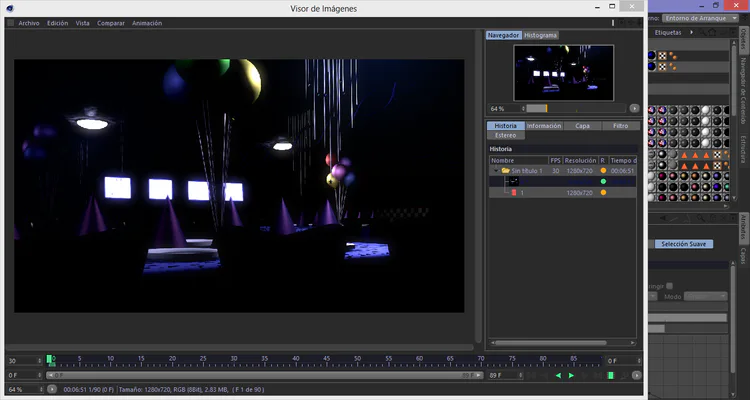
Task: Click the round arrow button after playback controls
Action: 636,376
